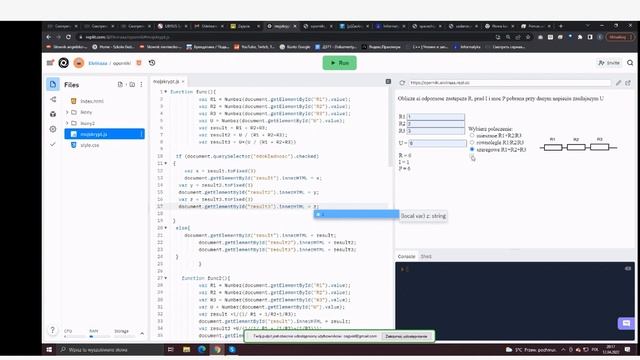The image size is (640, 360).
Task: Open the Files panel sidebar icon
Action: tap(53, 84)
